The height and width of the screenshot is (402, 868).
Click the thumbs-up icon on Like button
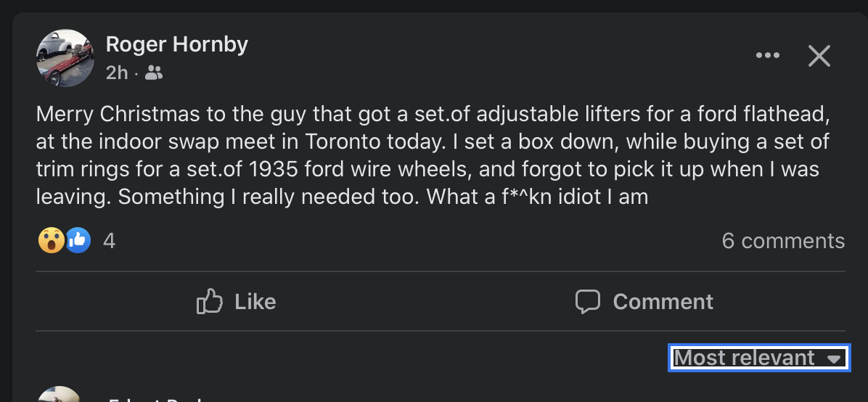pyautogui.click(x=209, y=302)
